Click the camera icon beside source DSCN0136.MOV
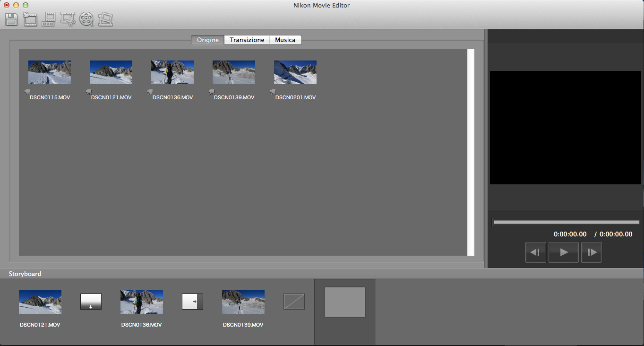 pyautogui.click(x=150, y=92)
